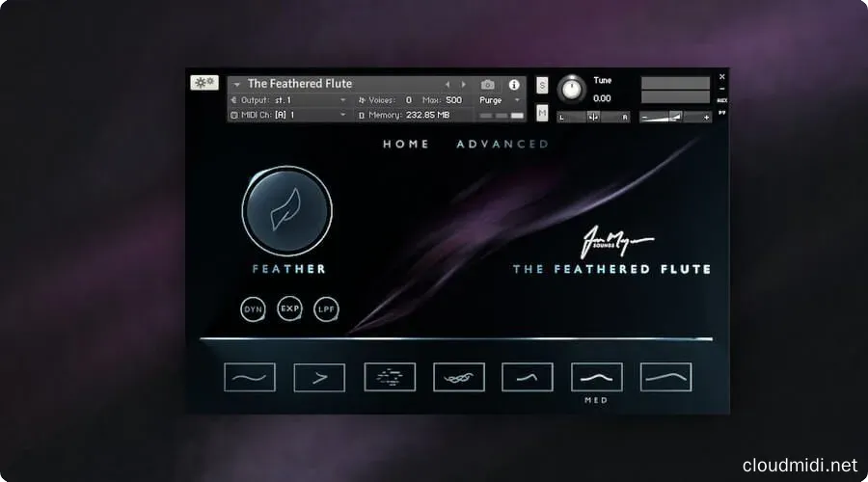Open the MIDI Ch dropdown
The height and width of the screenshot is (482, 868).
(289, 115)
